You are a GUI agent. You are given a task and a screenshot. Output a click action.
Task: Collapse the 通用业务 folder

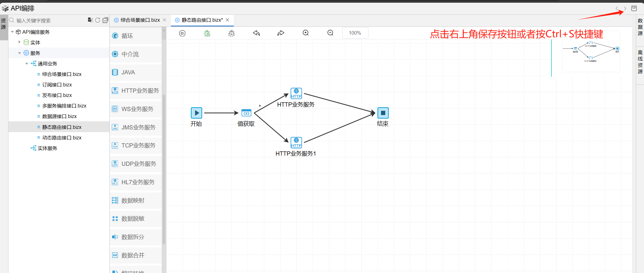click(x=27, y=64)
